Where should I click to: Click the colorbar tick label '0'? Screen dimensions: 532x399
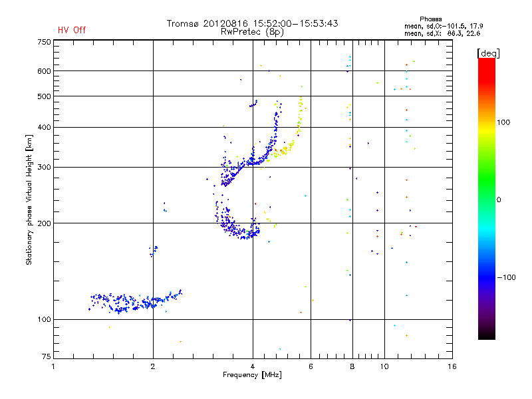click(499, 200)
